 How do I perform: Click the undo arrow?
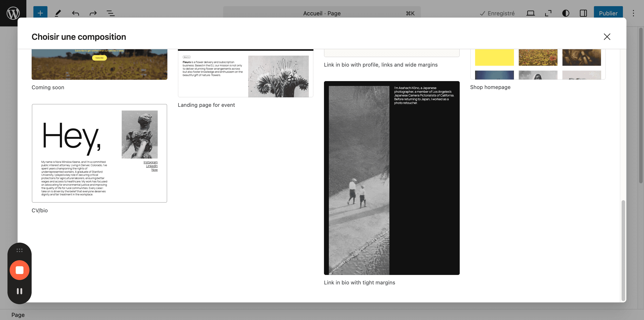coord(76,13)
